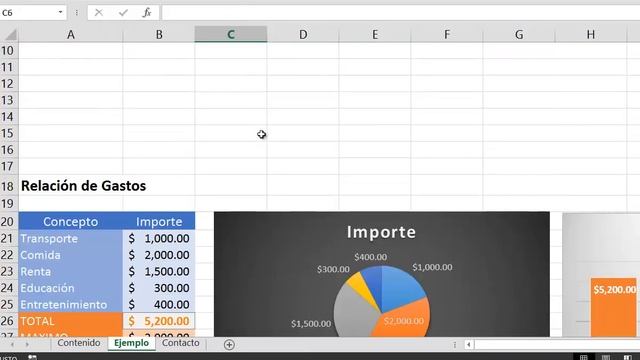The height and width of the screenshot is (360, 640).
Task: Select row 26 header
Action: [x=9, y=321]
